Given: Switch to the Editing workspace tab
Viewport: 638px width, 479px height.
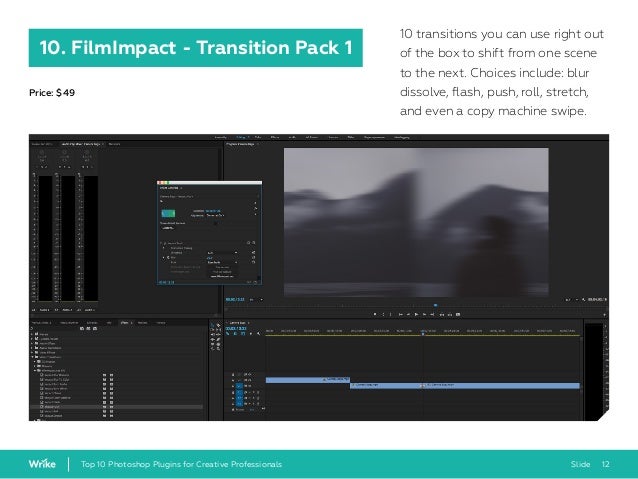Looking at the screenshot, I should coord(241,137).
